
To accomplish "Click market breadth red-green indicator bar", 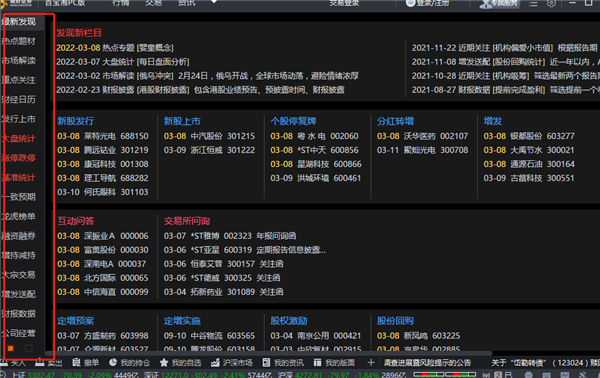I will tap(445, 374).
